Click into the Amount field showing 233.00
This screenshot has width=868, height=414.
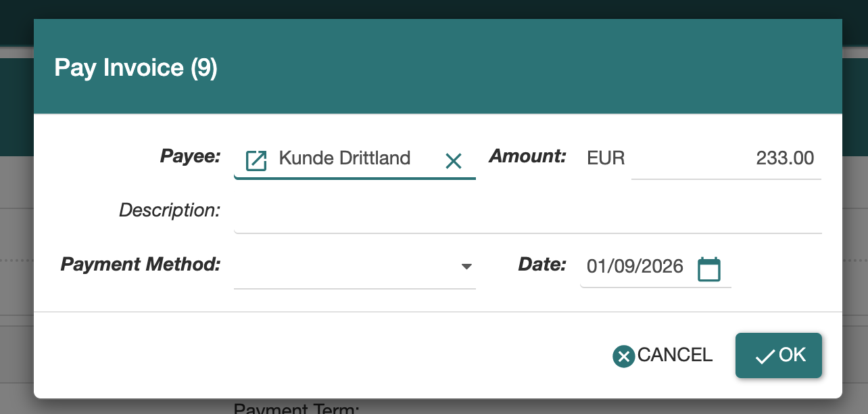pyautogui.click(x=726, y=159)
